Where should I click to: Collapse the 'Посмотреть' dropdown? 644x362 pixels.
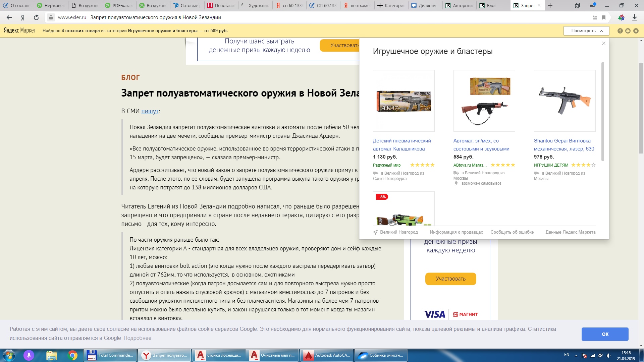tap(586, 31)
